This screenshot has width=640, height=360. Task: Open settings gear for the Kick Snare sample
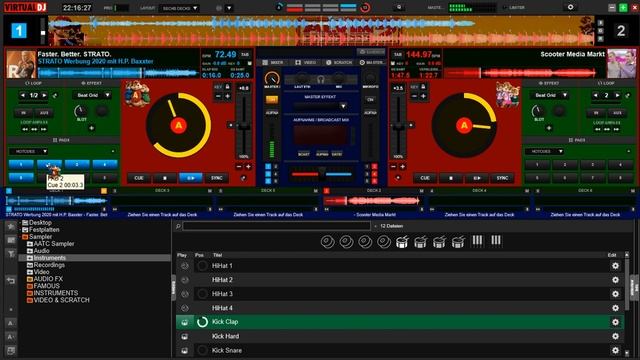(x=615, y=350)
